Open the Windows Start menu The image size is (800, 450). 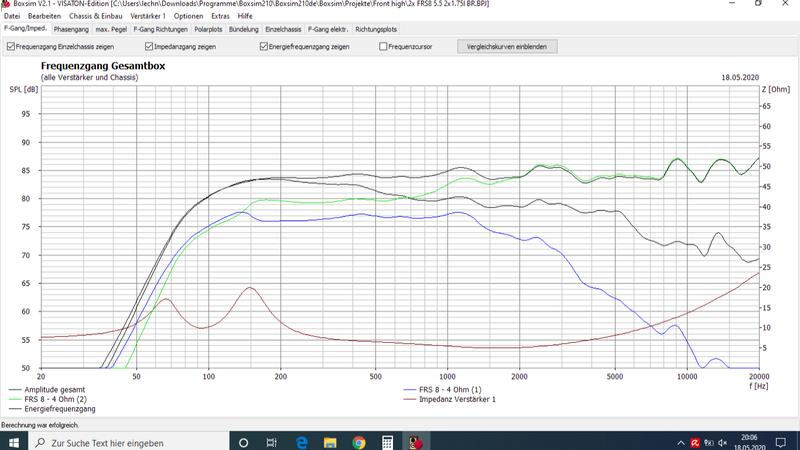(11, 441)
